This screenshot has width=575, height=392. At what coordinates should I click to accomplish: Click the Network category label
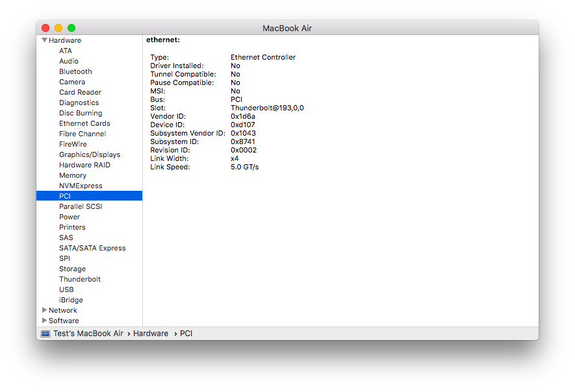click(63, 310)
